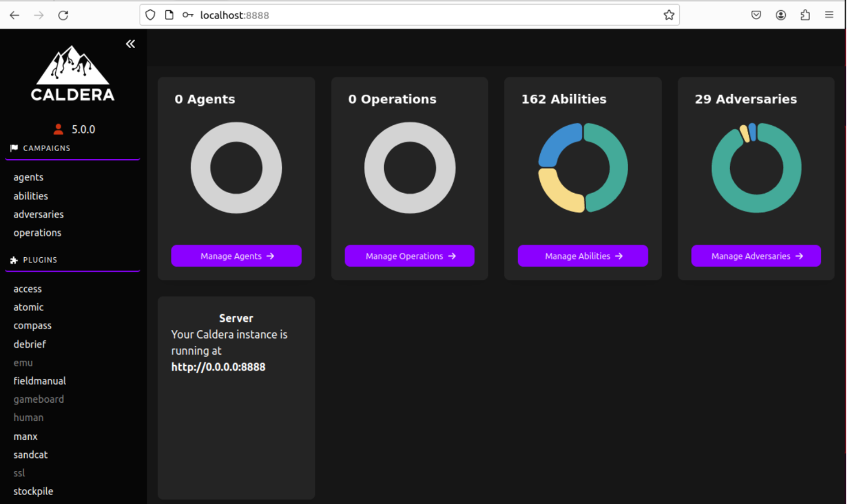Click the Caldera mountain logo
This screenshot has width=847, height=504.
pos(73,73)
